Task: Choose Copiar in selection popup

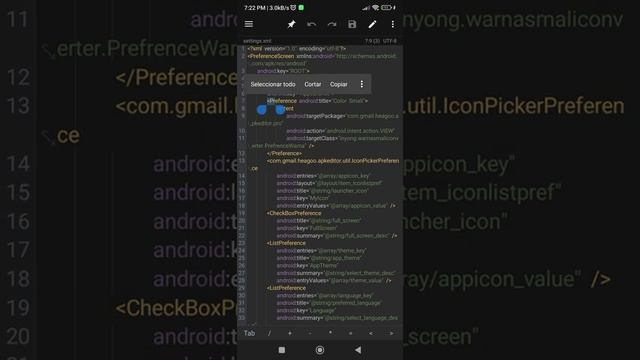Action: point(338,84)
